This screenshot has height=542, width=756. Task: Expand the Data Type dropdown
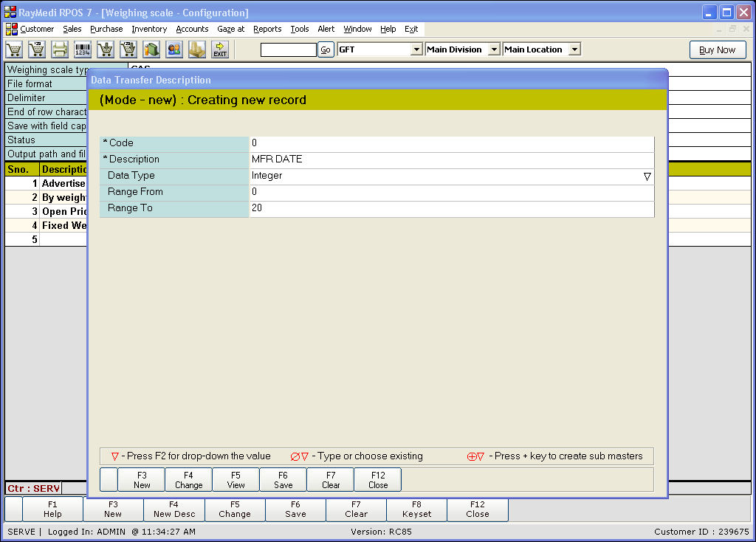point(647,176)
